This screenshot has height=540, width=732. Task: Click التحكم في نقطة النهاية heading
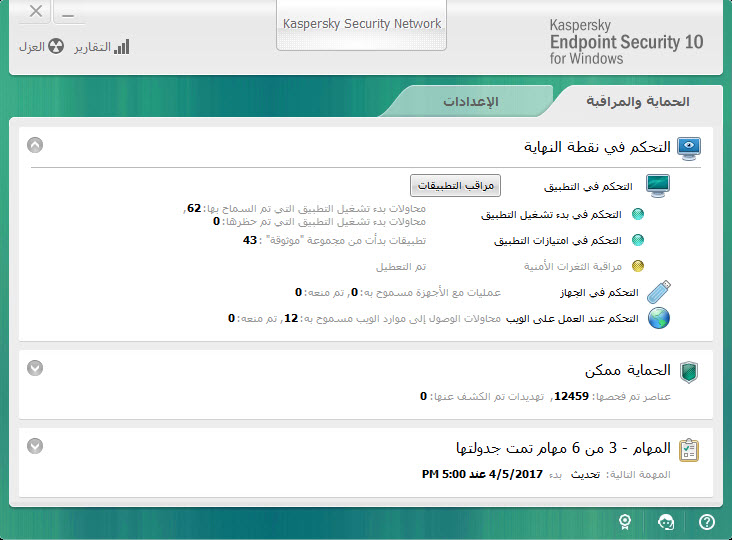[x=597, y=147]
